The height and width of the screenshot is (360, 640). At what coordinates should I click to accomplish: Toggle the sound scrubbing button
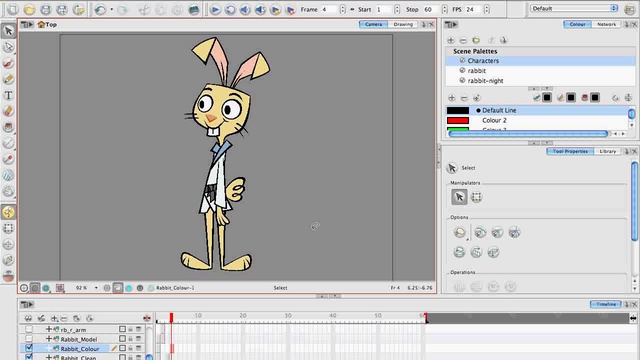pos(260,9)
